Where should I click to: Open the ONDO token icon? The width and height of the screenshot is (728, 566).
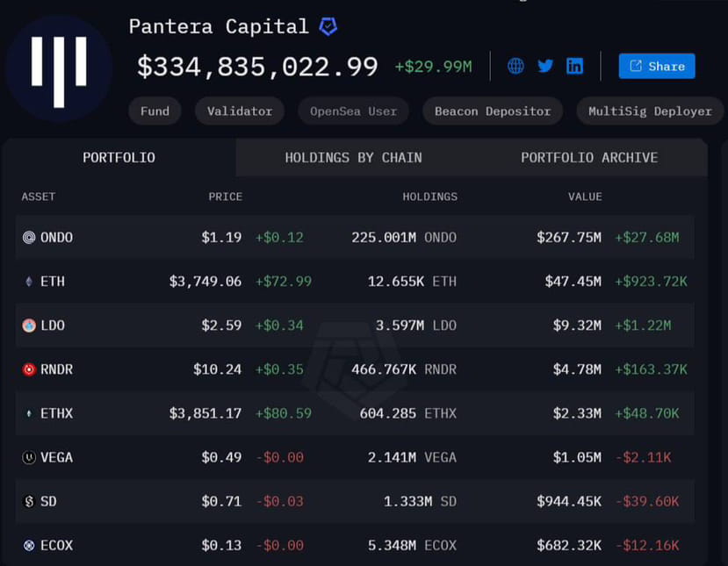(x=29, y=237)
